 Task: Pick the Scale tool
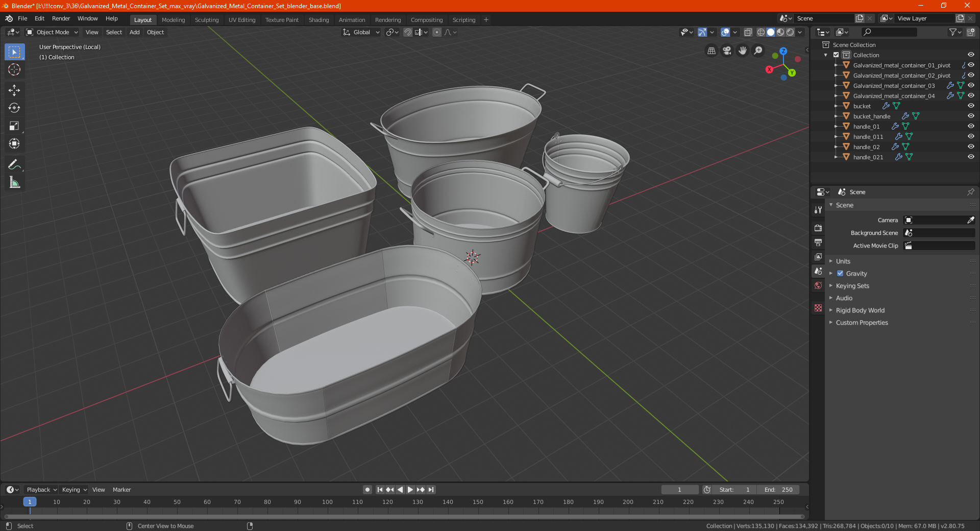coord(14,126)
